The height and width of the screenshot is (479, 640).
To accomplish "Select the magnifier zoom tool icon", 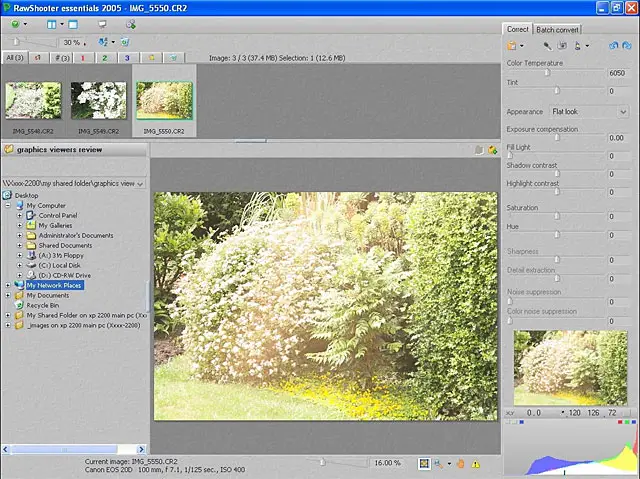I will [x=439, y=463].
